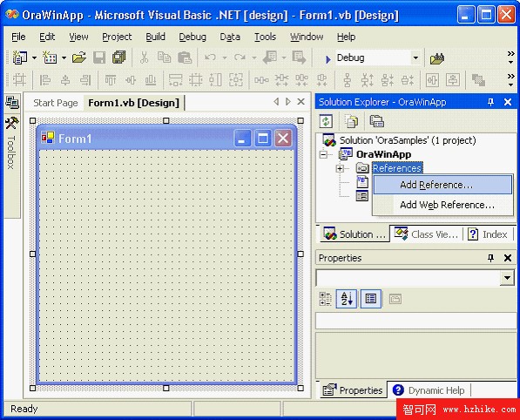
Task: Click the Show All Files icon
Action: [351, 121]
